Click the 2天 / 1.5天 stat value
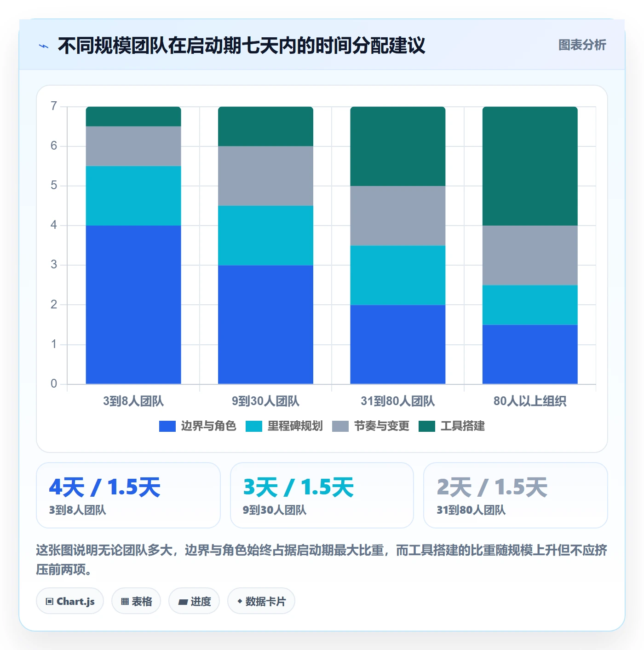Image resolution: width=644 pixels, height=650 pixels. pyautogui.click(x=492, y=487)
